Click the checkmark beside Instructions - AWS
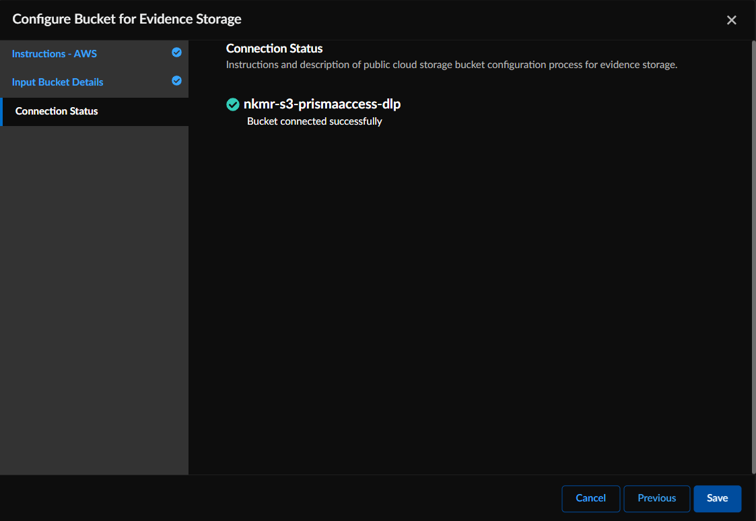Screen dimensions: 756x521 pyautogui.click(x=177, y=53)
